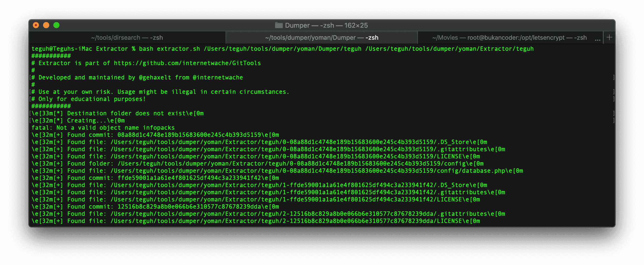Click the orange minimize window button

click(46, 25)
